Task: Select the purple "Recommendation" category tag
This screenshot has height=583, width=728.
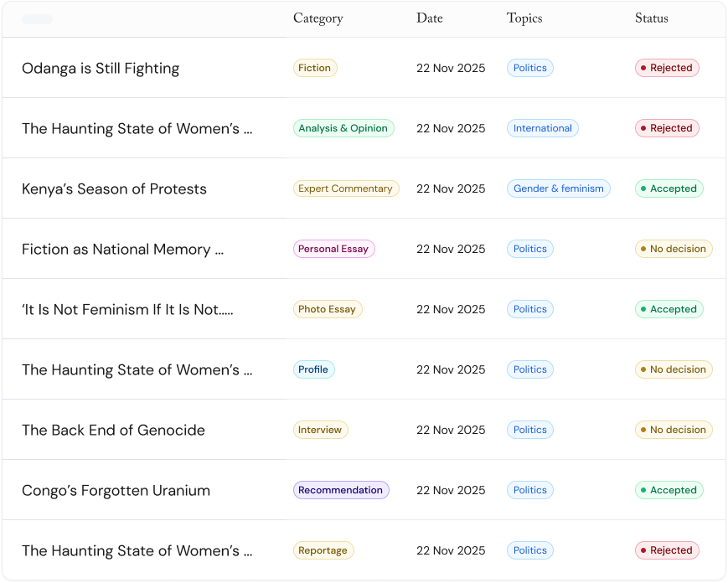Action: 340,491
